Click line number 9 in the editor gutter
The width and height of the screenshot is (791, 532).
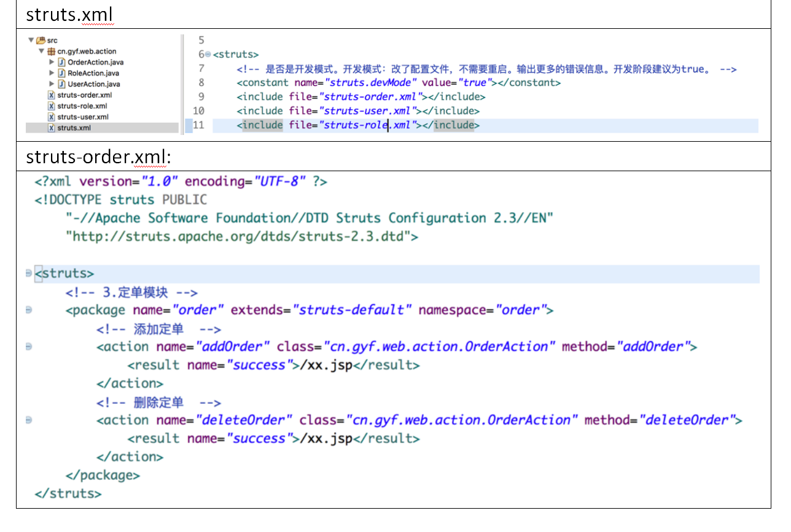201,97
